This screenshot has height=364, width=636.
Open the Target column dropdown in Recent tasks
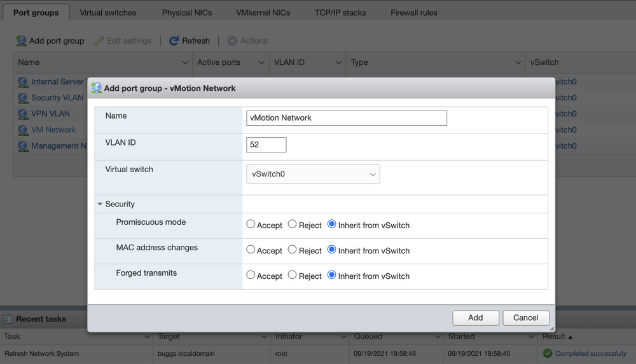coord(264,337)
